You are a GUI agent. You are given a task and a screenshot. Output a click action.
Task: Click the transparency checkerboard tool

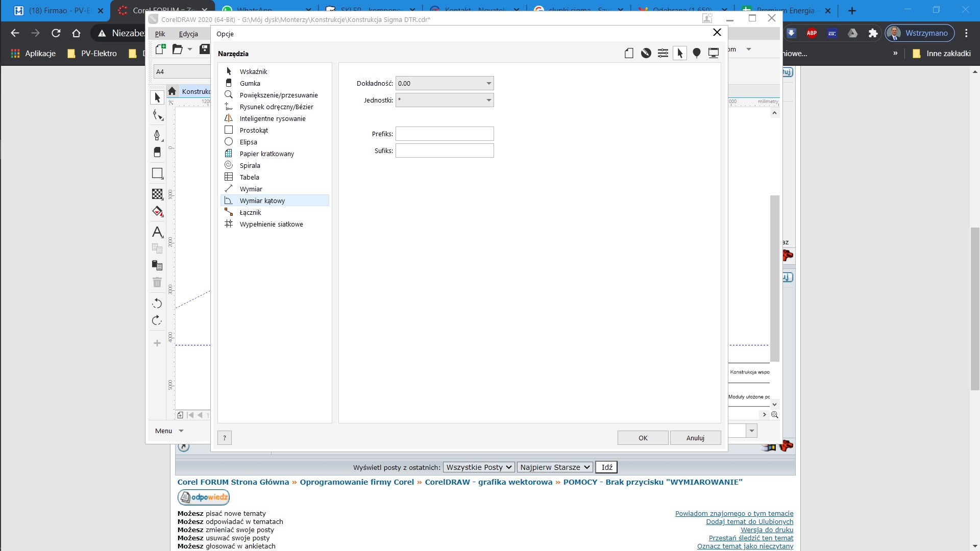(x=157, y=194)
